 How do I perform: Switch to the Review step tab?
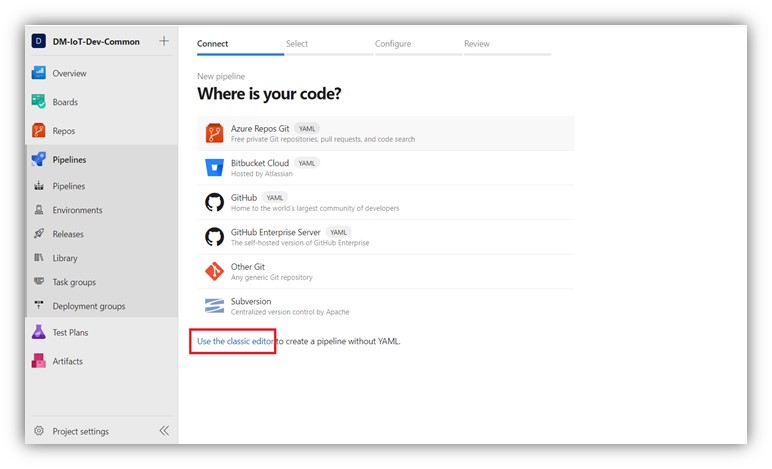tap(477, 43)
